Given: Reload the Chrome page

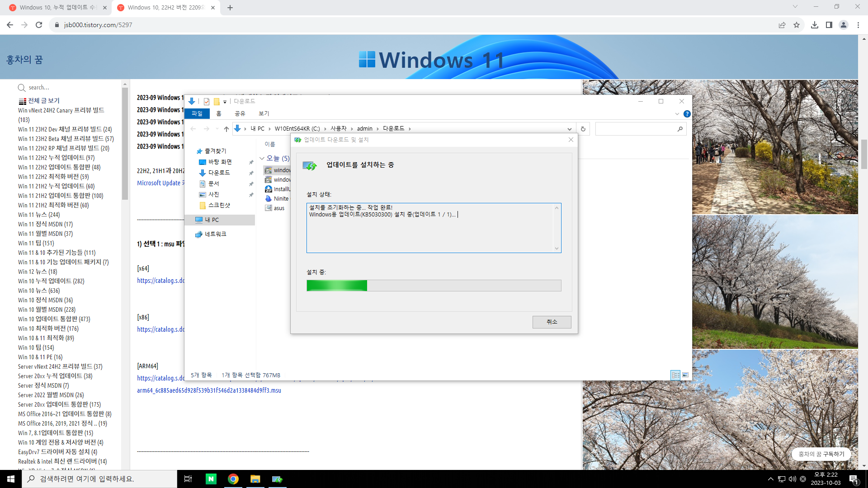Looking at the screenshot, I should click(x=39, y=25).
